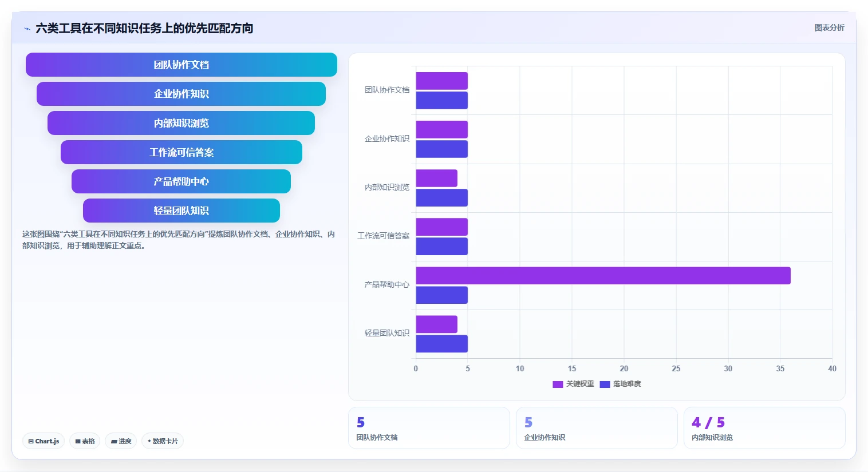Click the 工作流可信答案 y-axis label in the chart
The height and width of the screenshot is (472, 868).
(384, 236)
